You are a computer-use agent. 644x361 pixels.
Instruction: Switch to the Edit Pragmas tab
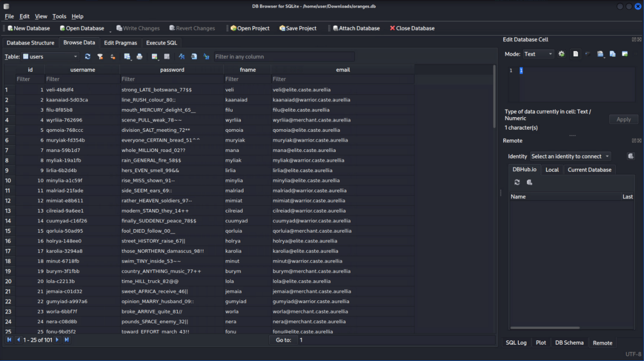point(121,43)
